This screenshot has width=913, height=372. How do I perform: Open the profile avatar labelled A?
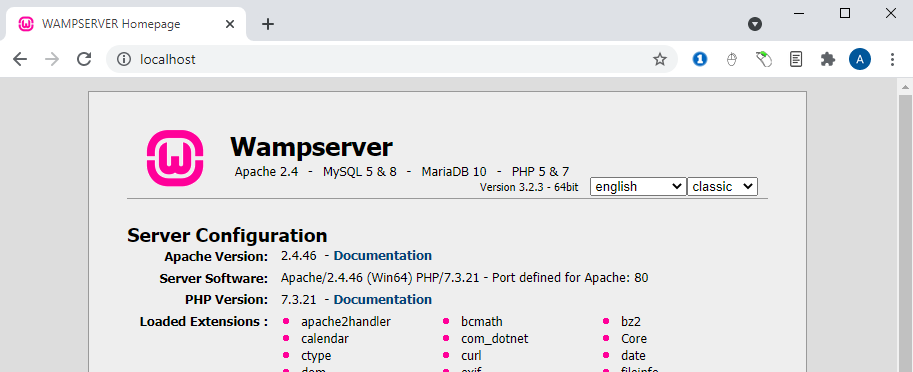pos(860,59)
